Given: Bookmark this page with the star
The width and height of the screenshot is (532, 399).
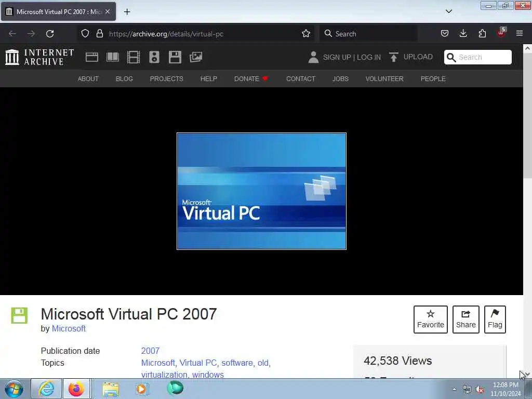Looking at the screenshot, I should tap(306, 34).
